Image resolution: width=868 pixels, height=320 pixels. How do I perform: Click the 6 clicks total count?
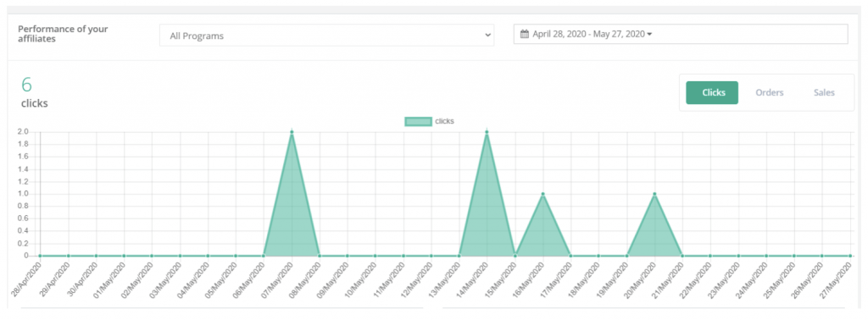27,85
